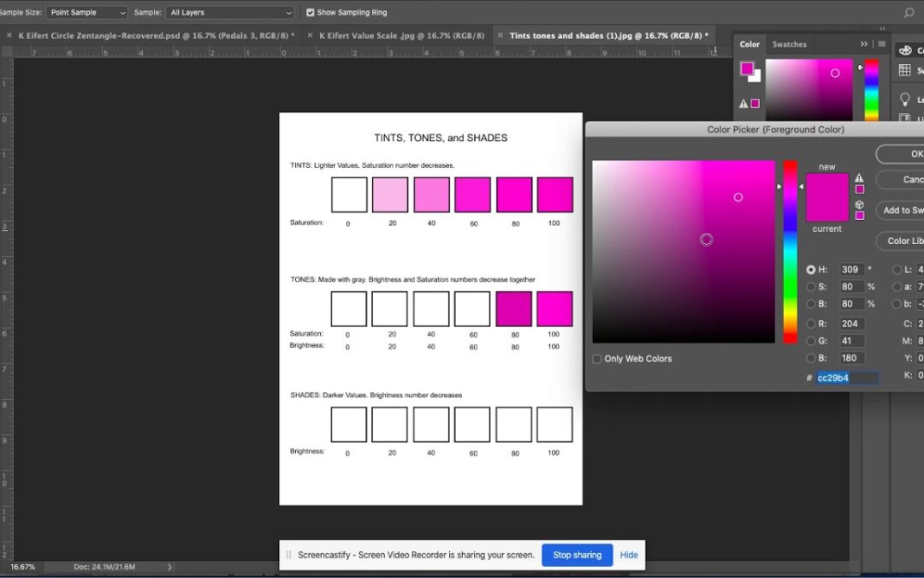Click the Cancel button in Color Picker
This screenshot has width=924, height=578.
[900, 179]
